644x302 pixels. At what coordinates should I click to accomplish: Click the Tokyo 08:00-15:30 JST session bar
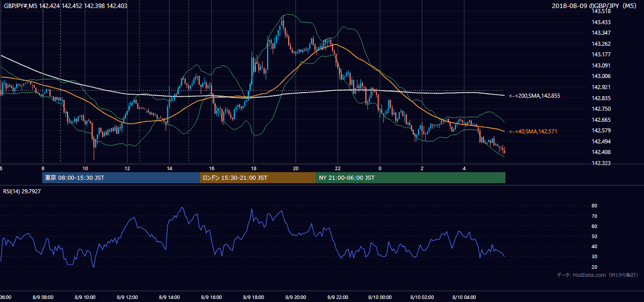pos(121,178)
